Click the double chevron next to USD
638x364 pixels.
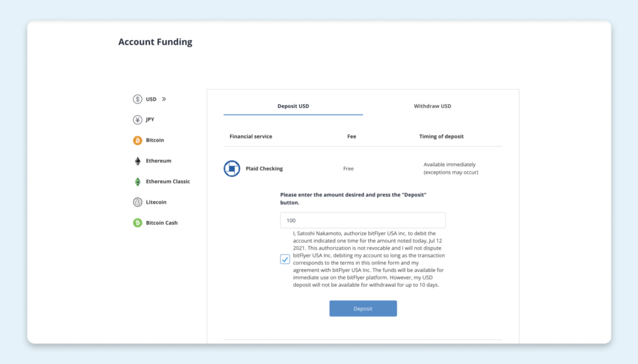pos(164,99)
